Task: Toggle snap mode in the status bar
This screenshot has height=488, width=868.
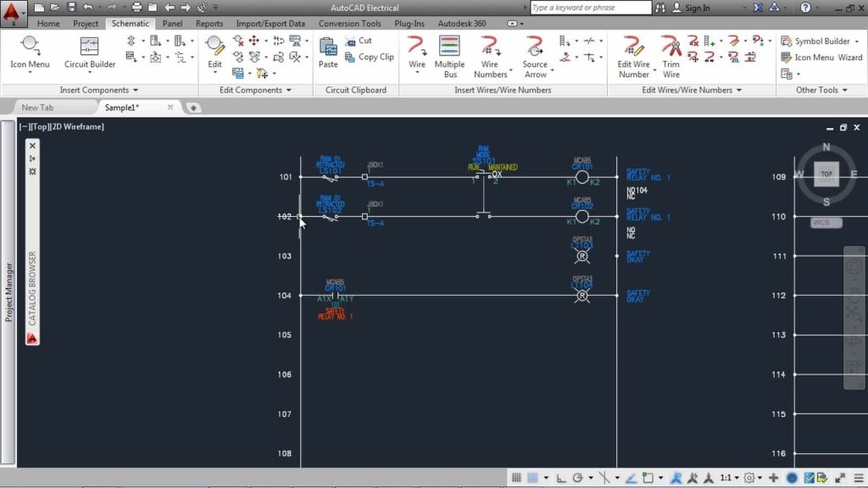Action: 518,477
